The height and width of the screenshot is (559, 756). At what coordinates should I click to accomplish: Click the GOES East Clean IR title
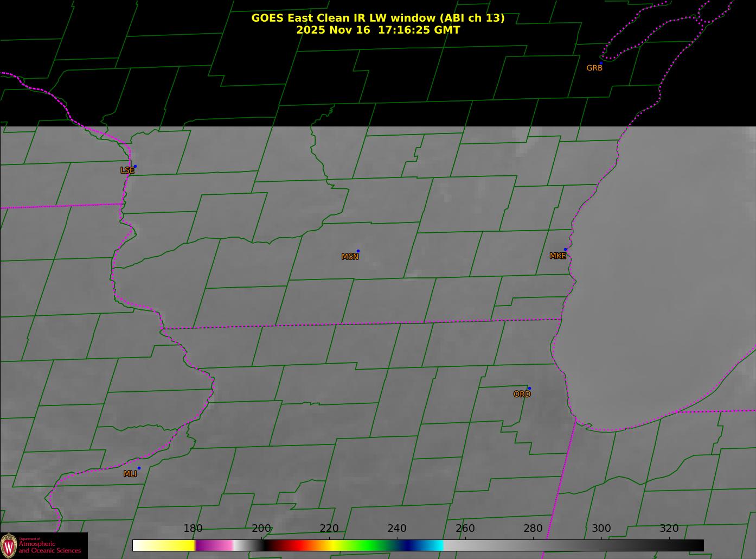377,18
